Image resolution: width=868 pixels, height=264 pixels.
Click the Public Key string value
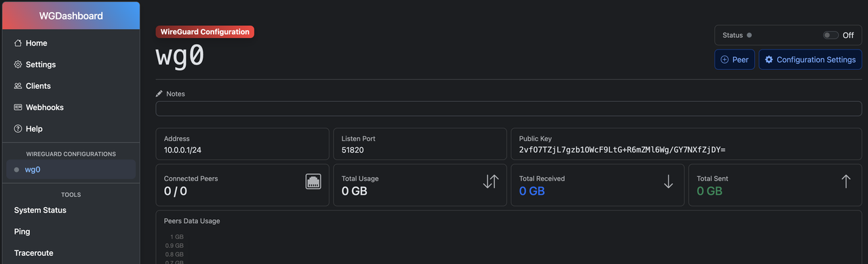tap(623, 150)
